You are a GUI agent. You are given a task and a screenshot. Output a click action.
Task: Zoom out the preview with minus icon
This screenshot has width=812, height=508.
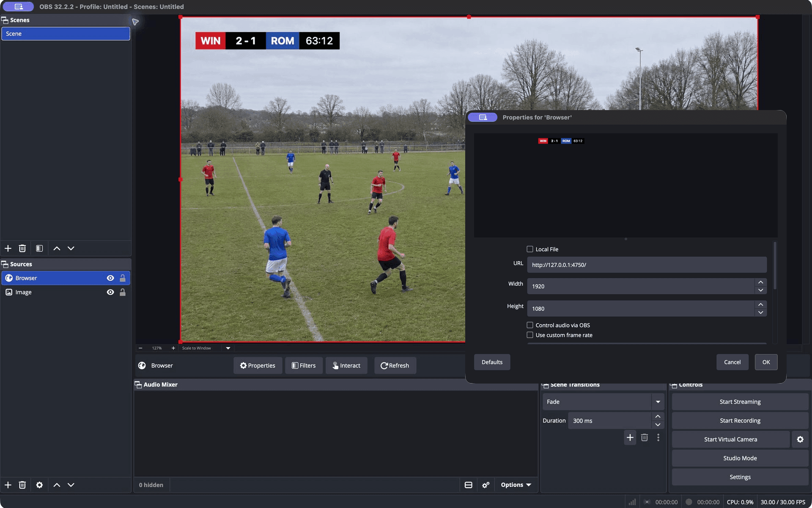pos(140,348)
